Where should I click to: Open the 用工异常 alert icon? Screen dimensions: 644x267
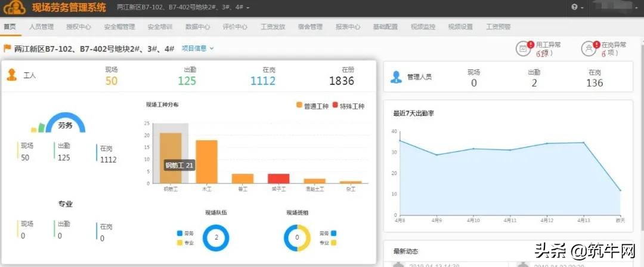[x=524, y=48]
